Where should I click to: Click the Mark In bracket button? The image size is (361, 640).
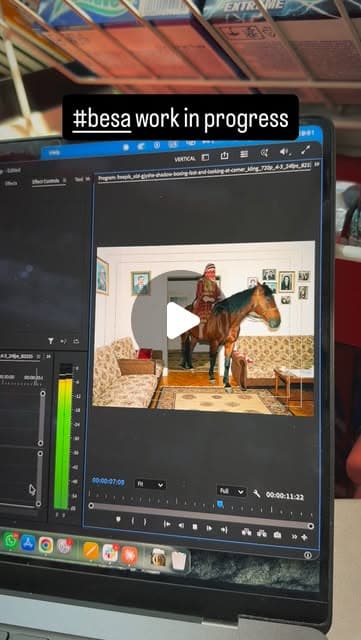coord(132,521)
